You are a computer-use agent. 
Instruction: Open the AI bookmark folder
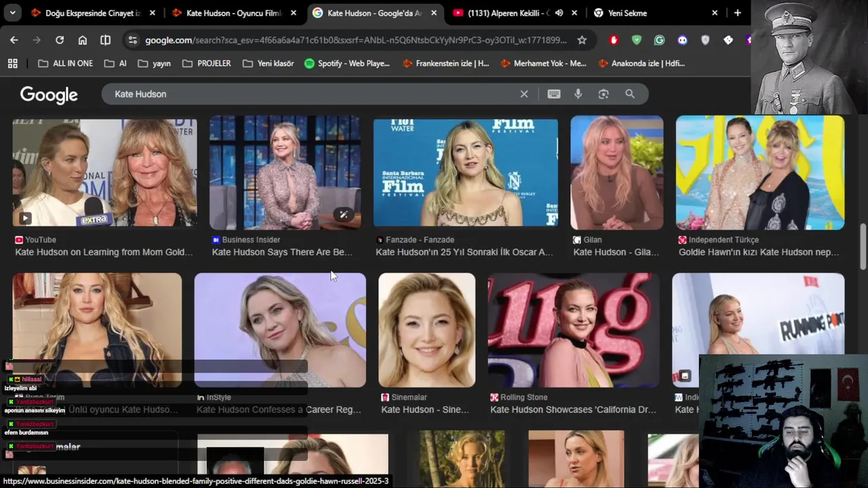[115, 63]
